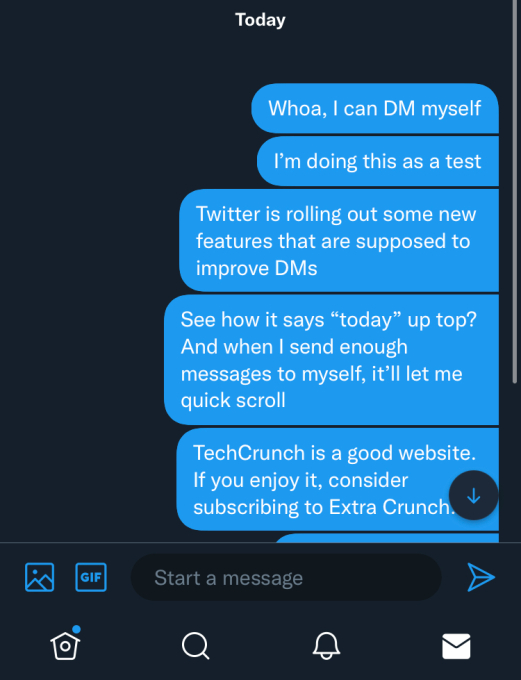This screenshot has height=680, width=521.
Task: Click the TechCrunch is a good website message
Action: click(x=338, y=480)
